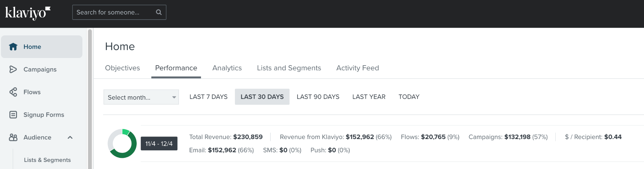This screenshot has height=169, width=644.
Task: Click the revenue donut chart
Action: tap(122, 143)
